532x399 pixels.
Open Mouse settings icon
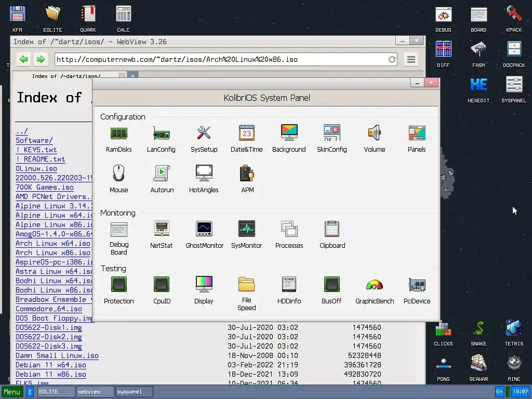point(119,173)
